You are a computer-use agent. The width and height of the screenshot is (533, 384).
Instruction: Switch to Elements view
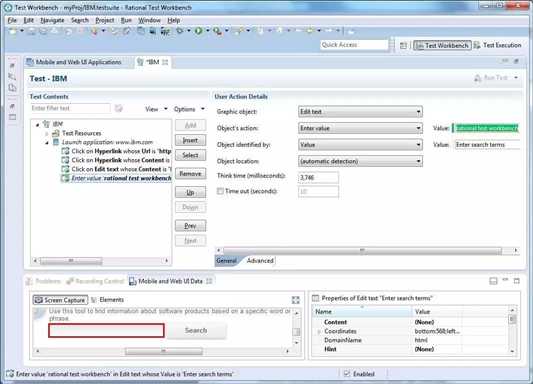pos(107,300)
